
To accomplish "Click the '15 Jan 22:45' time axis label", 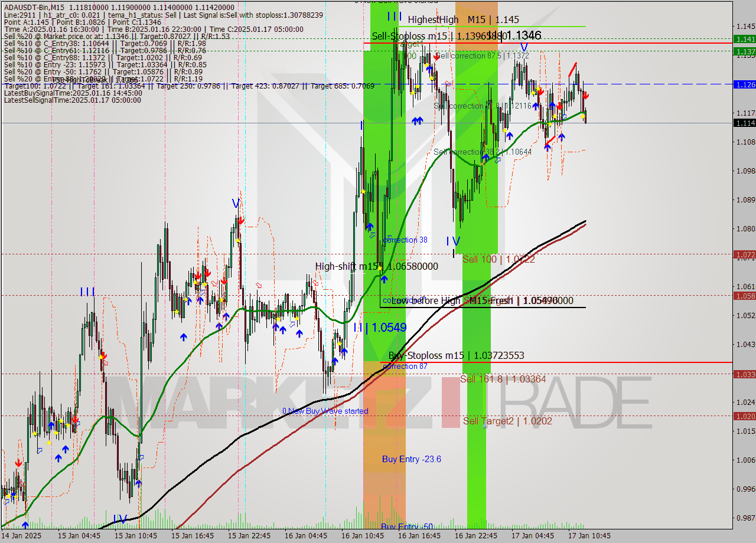I will coord(249,536).
